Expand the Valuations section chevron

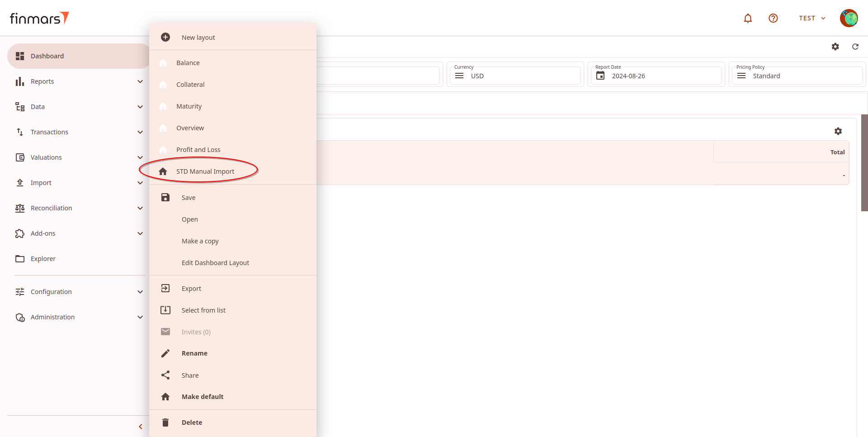tap(140, 157)
